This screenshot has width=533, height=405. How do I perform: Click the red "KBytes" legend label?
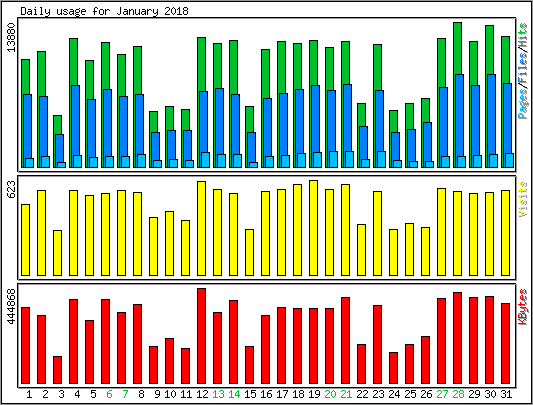pyautogui.click(x=522, y=307)
